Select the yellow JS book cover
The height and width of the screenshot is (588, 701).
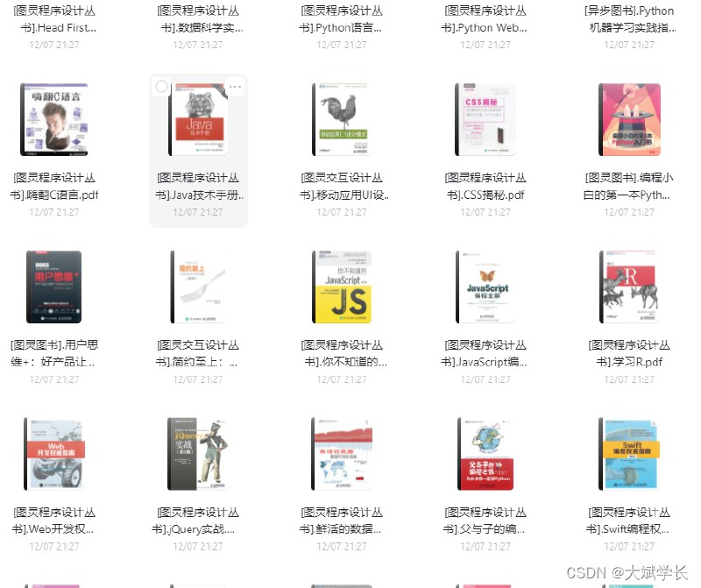[x=342, y=287]
